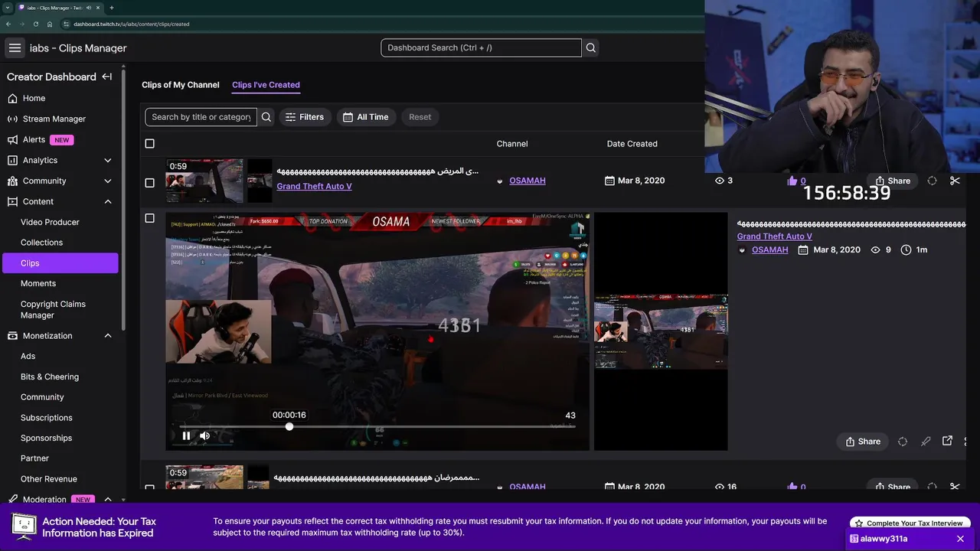Open OSAMAH channel link in first row
The height and width of the screenshot is (551, 980).
point(528,181)
